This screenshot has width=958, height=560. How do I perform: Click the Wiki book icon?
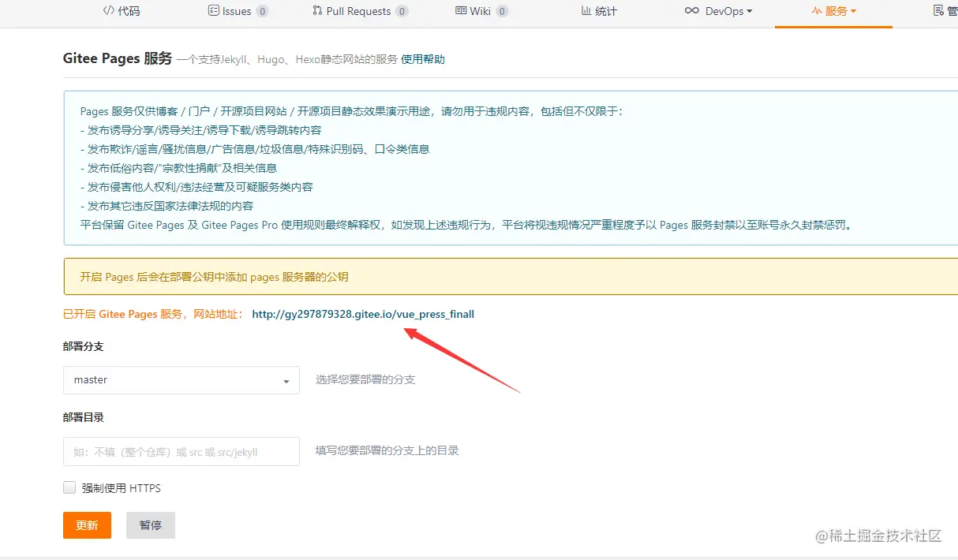pos(461,11)
